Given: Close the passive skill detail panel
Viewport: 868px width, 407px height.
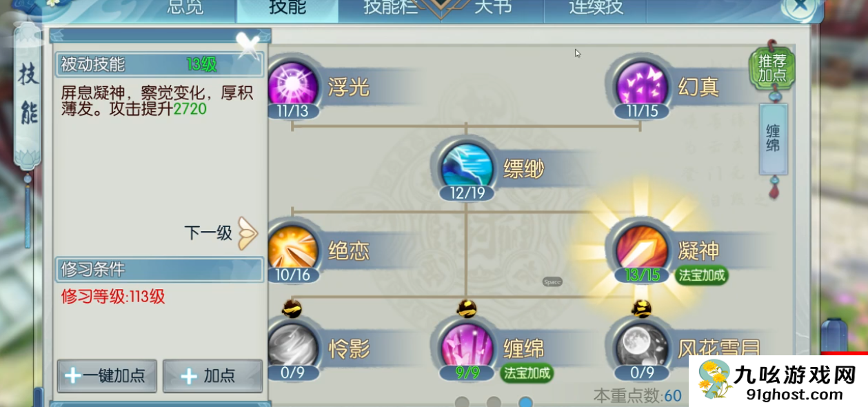Looking at the screenshot, I should click(248, 44).
